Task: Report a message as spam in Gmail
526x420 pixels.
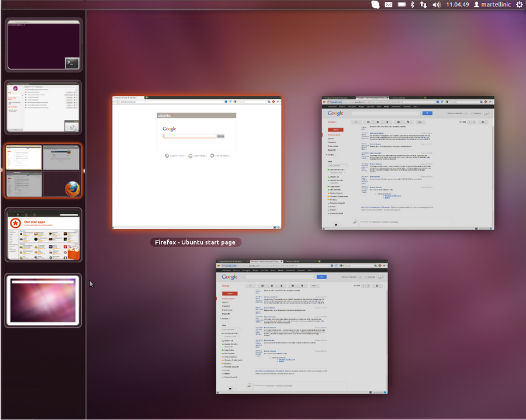Action: click(x=272, y=285)
